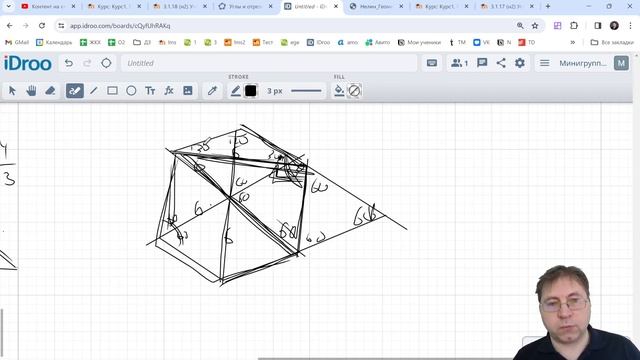
Task: Select the text Tт tool
Action: pyautogui.click(x=150, y=91)
